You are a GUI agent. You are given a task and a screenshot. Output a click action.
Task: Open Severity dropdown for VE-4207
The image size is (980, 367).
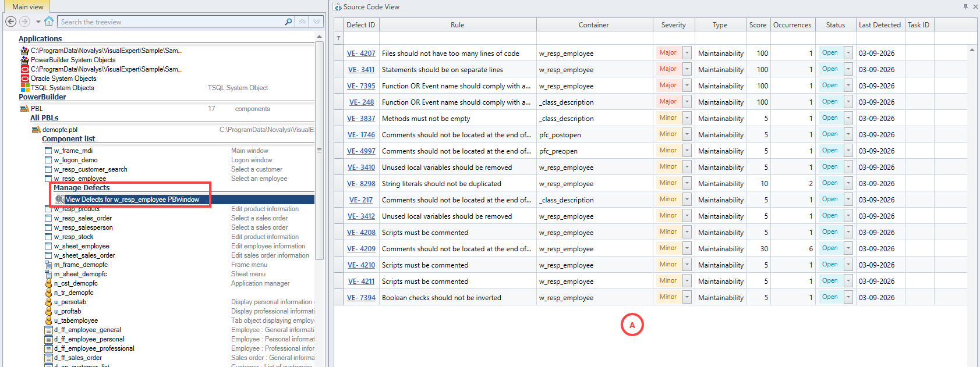click(687, 53)
